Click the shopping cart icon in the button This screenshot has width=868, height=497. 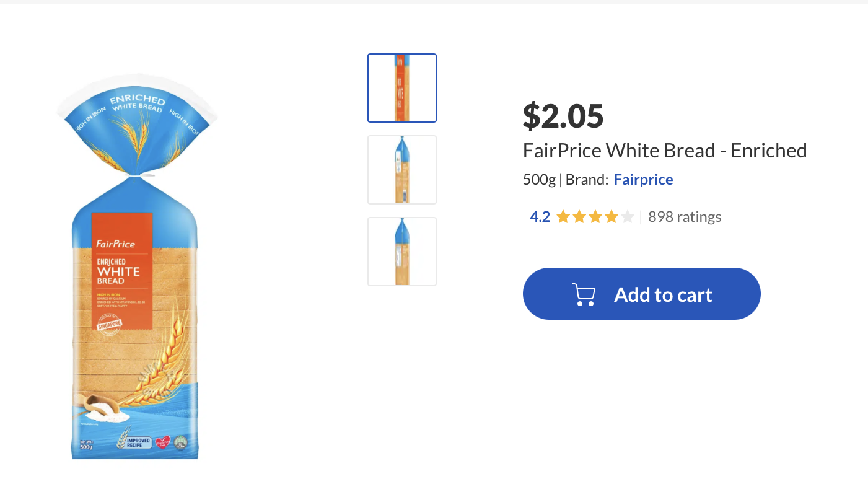[x=583, y=295]
